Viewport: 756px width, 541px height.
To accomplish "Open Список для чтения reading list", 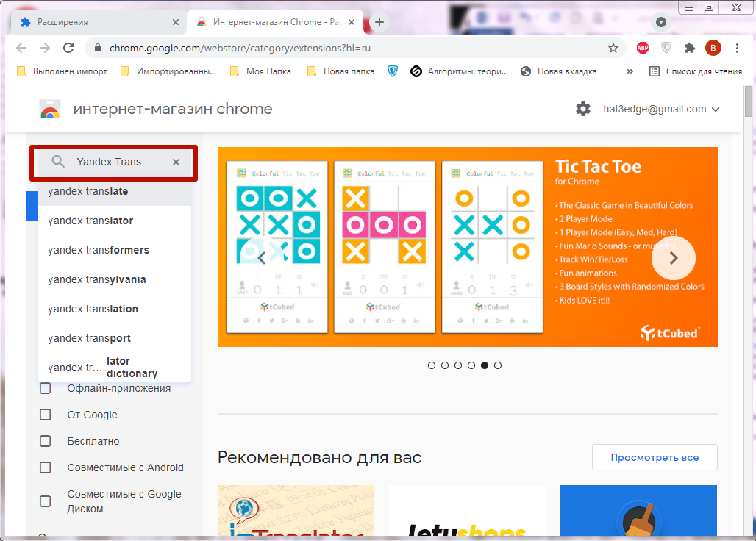I will pyautogui.click(x=695, y=71).
